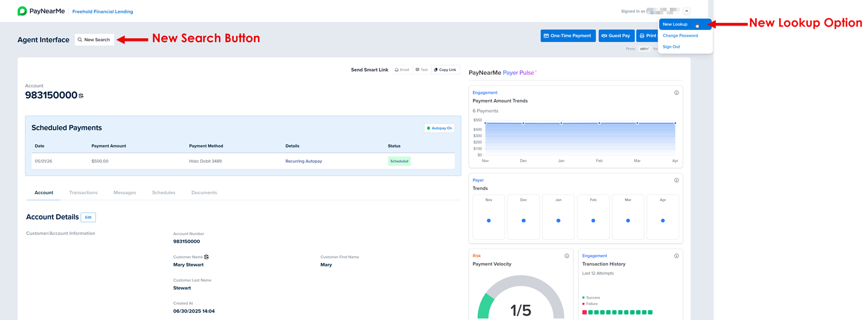
Task: Click the November dot in Payer Trends
Action: click(x=489, y=221)
